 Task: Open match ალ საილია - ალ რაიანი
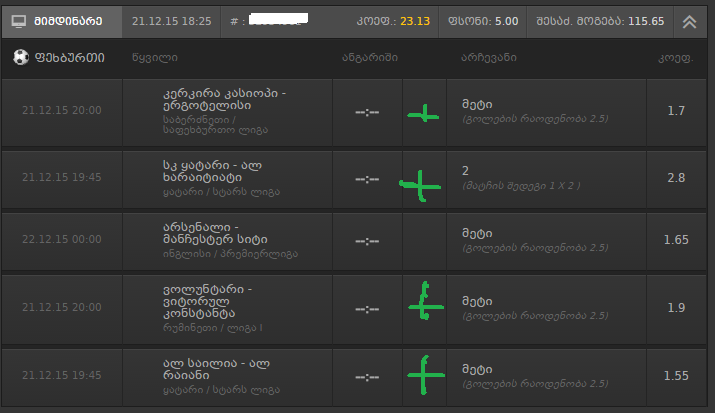point(217,369)
